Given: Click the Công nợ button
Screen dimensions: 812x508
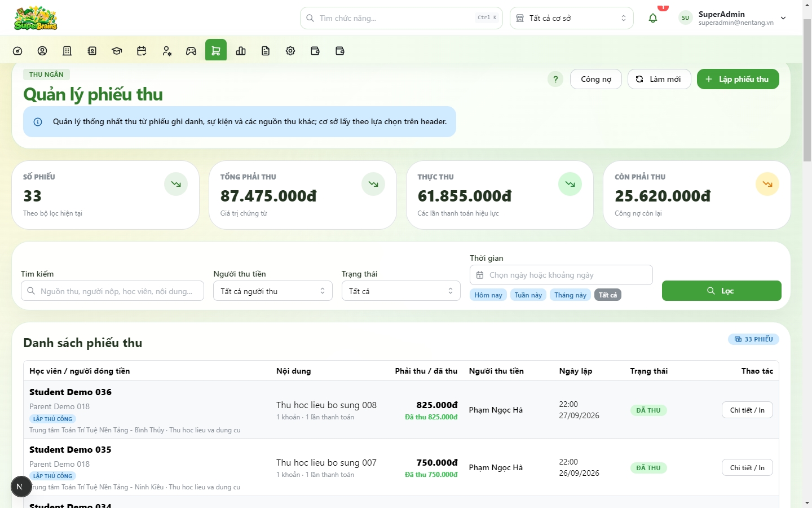Looking at the screenshot, I should 596,79.
